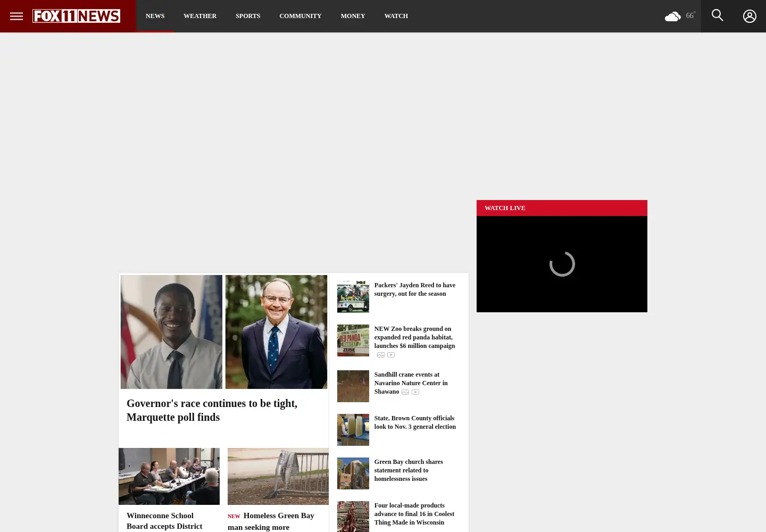Click the Sandhill crane field thumbnail
The height and width of the screenshot is (532, 766).
point(353,386)
